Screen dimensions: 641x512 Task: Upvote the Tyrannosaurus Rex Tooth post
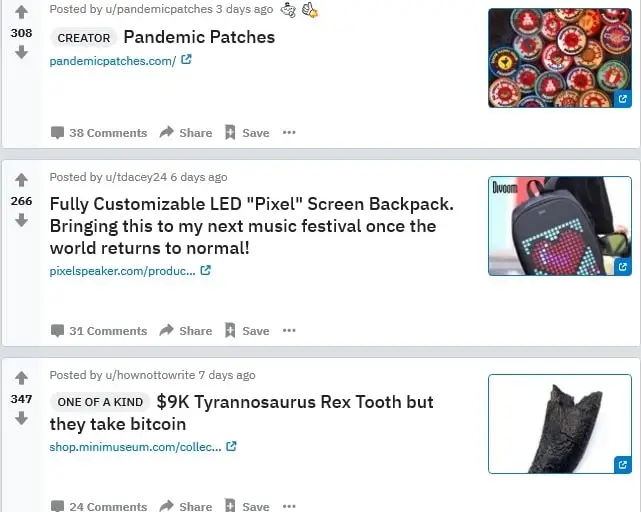coord(21,378)
